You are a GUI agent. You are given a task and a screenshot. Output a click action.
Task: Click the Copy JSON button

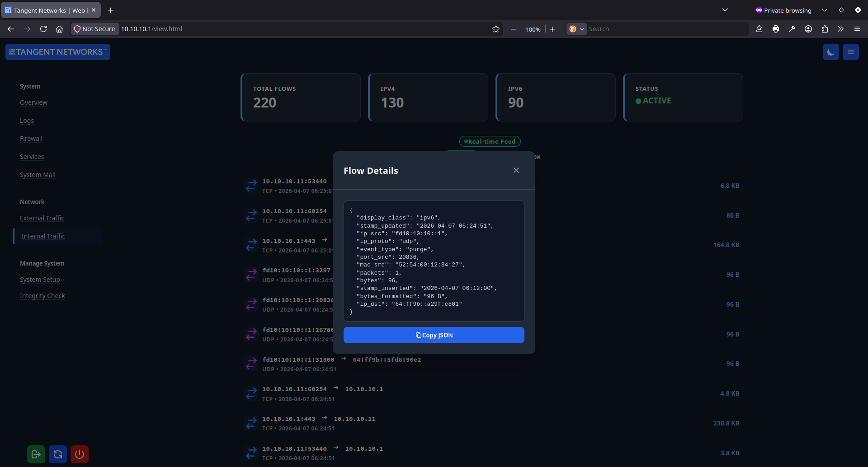click(434, 335)
